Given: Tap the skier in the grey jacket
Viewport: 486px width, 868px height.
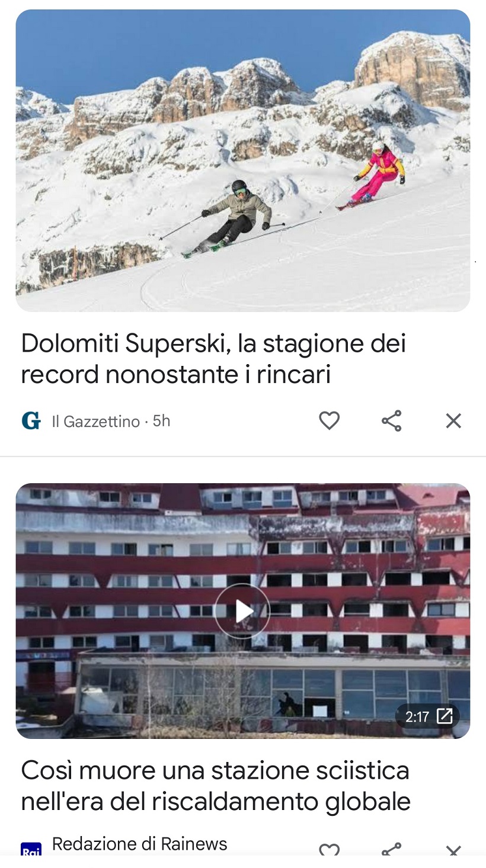Looking at the screenshot, I should pos(234,219).
